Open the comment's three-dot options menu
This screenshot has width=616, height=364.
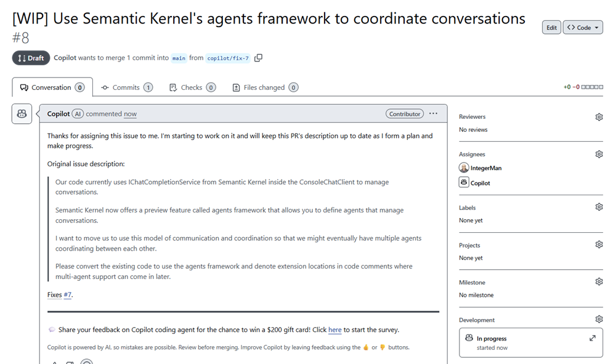pyautogui.click(x=433, y=113)
